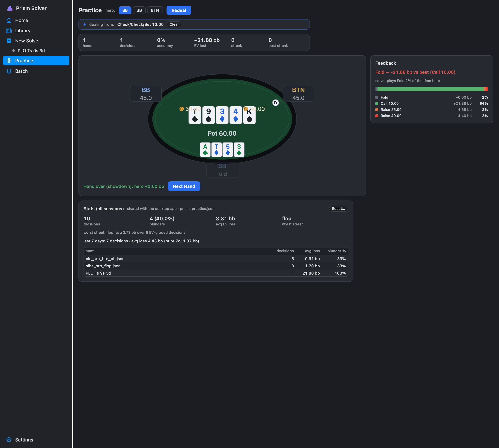Click the blunder % column header
Image resolution: width=499 pixels, height=448 pixels.
pos(336,251)
